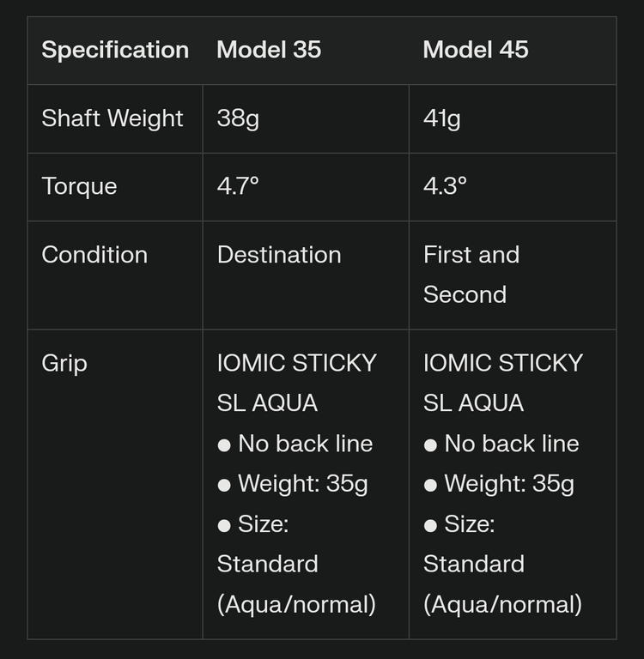Viewport: 644px width, 659px height.
Task: Click the 4.3° torque value
Action: point(445,187)
